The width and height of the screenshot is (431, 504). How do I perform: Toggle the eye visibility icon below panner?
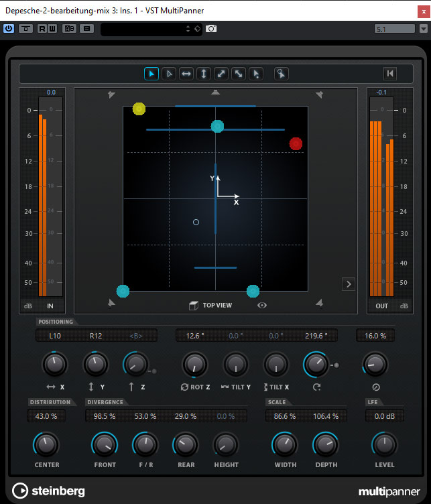pyautogui.click(x=262, y=305)
